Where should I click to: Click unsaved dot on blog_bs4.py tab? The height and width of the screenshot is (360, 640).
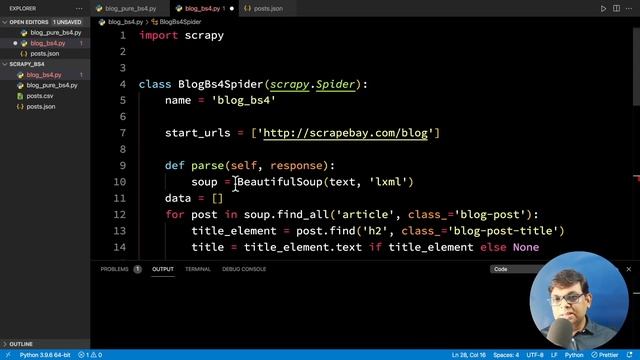(x=232, y=9)
